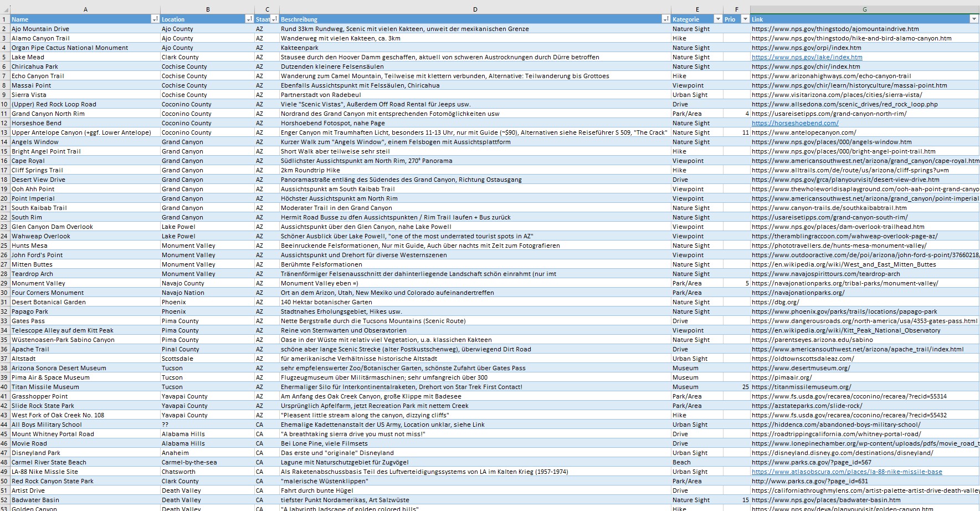The image size is (980, 511).
Task: Select the Prio value 25 cell
Action: point(736,387)
